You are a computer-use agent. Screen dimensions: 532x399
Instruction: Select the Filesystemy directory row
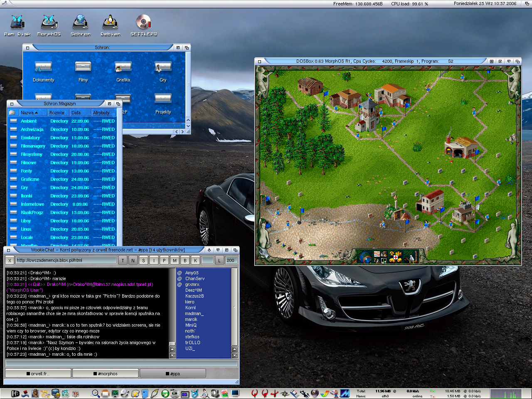(62, 154)
